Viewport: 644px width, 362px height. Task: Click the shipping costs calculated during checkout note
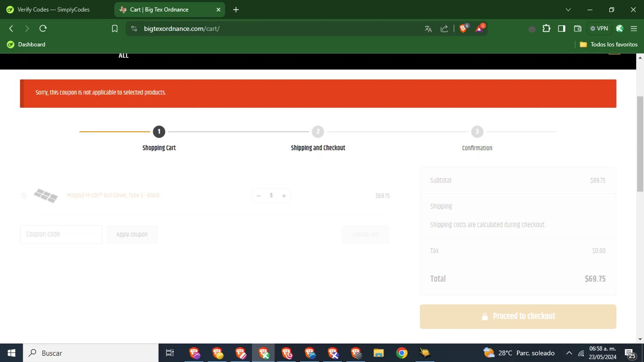pyautogui.click(x=488, y=225)
